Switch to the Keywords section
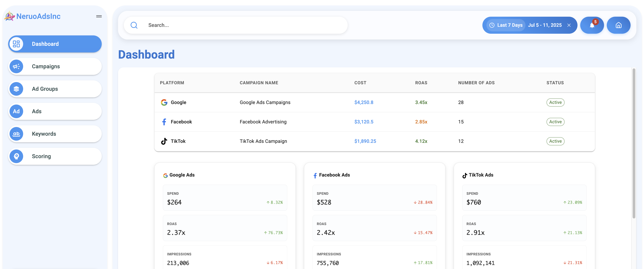This screenshot has width=644, height=269. 44,134
